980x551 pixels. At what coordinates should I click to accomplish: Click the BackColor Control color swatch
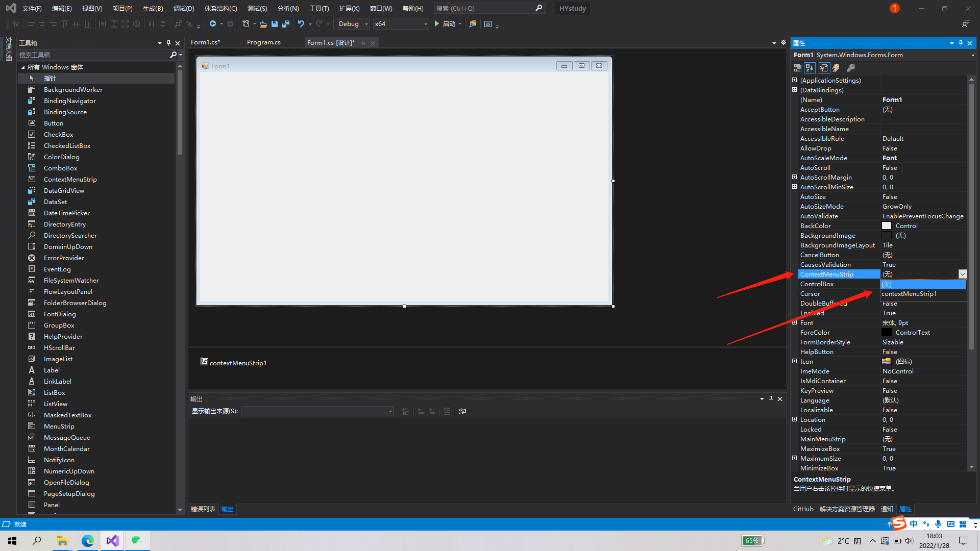pos(887,226)
